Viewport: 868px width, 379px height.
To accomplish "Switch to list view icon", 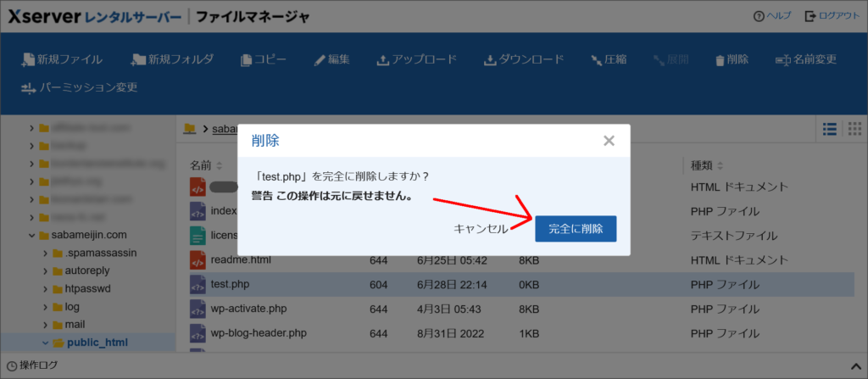I will click(x=829, y=129).
